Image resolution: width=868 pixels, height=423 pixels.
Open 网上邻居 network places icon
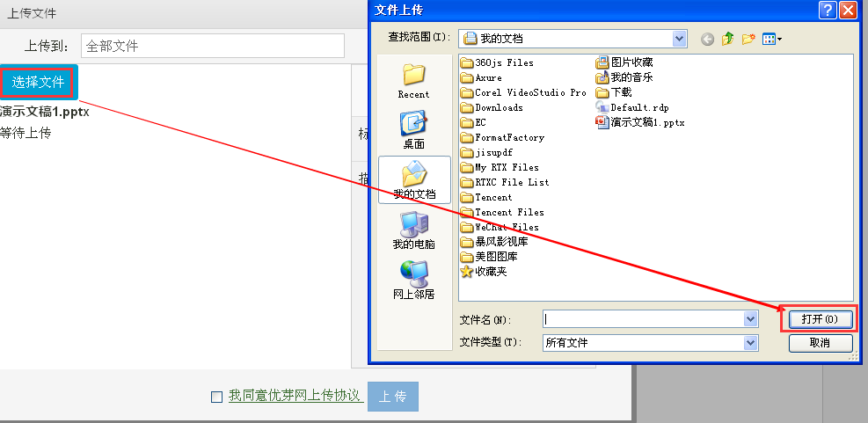[x=413, y=281]
